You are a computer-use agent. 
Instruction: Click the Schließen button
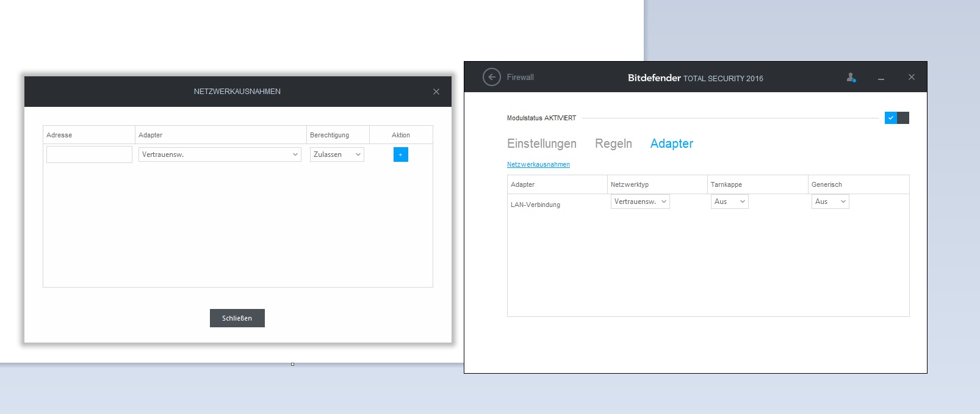tap(237, 318)
